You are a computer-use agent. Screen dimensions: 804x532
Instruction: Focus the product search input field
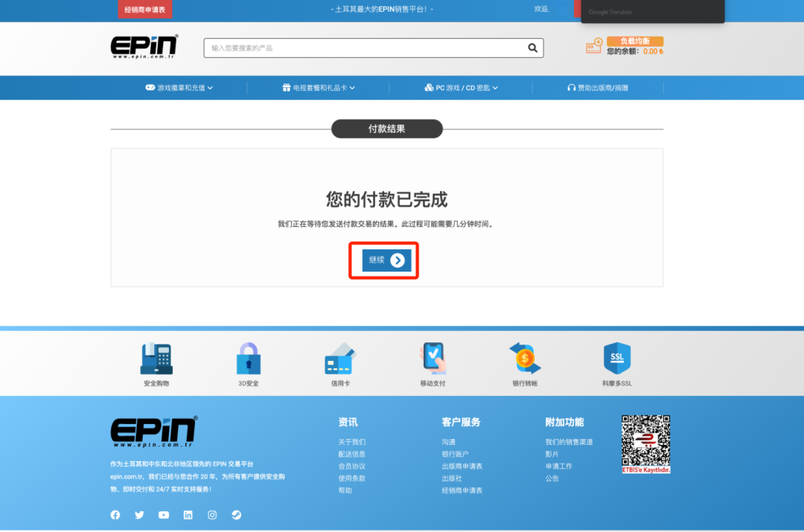(x=373, y=48)
